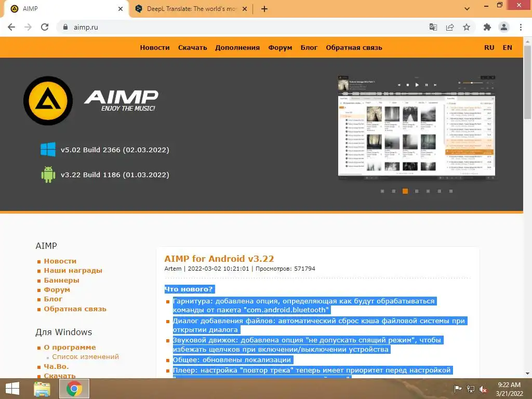The width and height of the screenshot is (532, 399).
Task: Click the Google Translate icon in address bar
Action: click(x=433, y=27)
